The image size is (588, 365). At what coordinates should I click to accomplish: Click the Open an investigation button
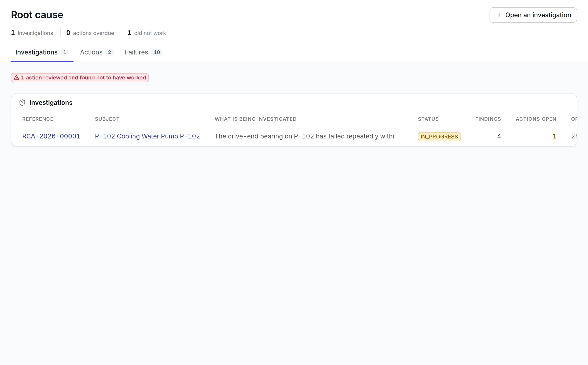pyautogui.click(x=533, y=15)
